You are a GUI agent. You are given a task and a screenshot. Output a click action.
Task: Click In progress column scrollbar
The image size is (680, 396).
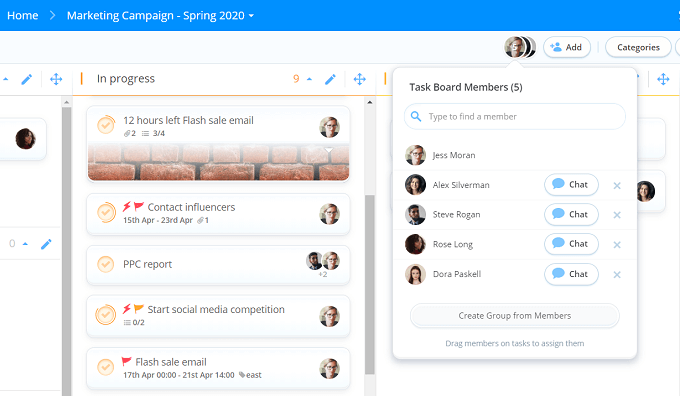(369, 284)
